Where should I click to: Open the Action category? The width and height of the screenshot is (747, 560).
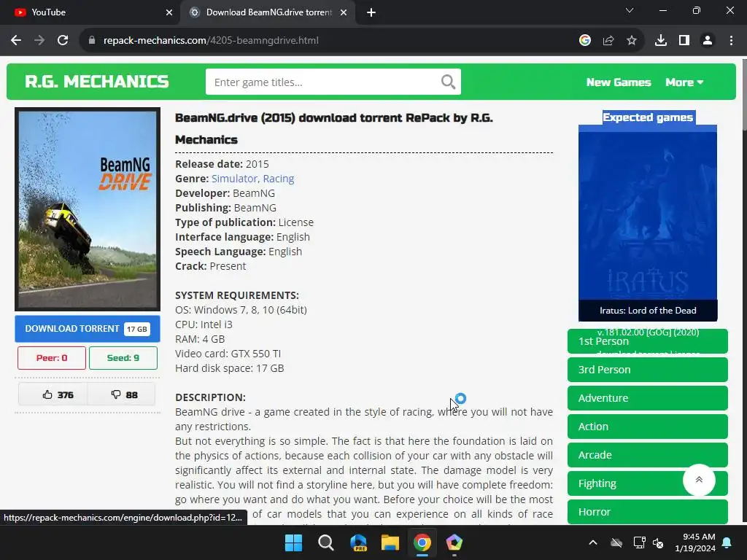tap(648, 427)
